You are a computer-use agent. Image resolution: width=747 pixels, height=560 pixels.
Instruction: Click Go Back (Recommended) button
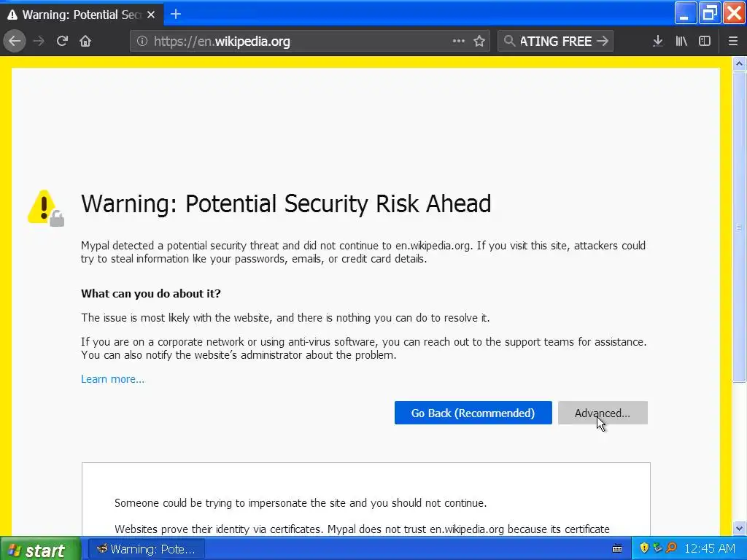coord(473,413)
